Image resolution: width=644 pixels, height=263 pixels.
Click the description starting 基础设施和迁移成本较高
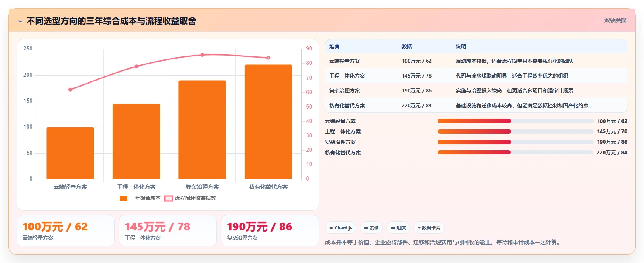pos(522,106)
